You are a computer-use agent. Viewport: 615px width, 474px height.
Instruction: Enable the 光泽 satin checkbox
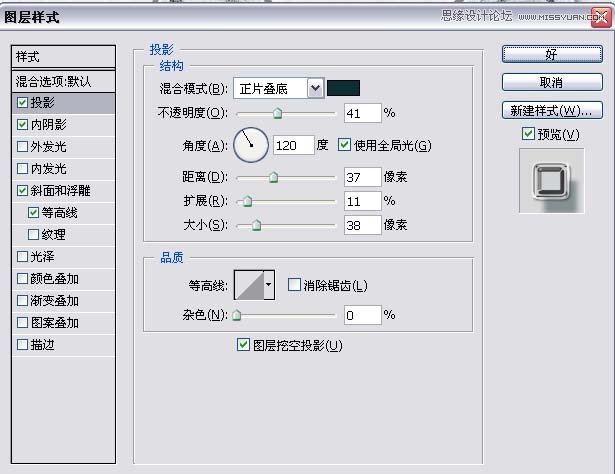22,257
